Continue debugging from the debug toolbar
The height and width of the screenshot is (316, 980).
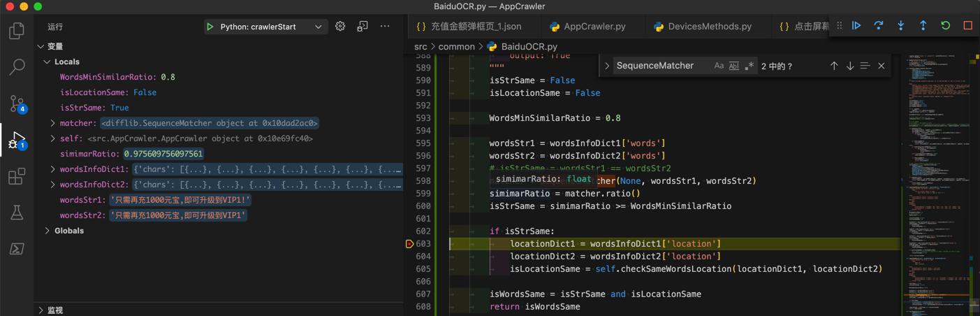pos(856,26)
